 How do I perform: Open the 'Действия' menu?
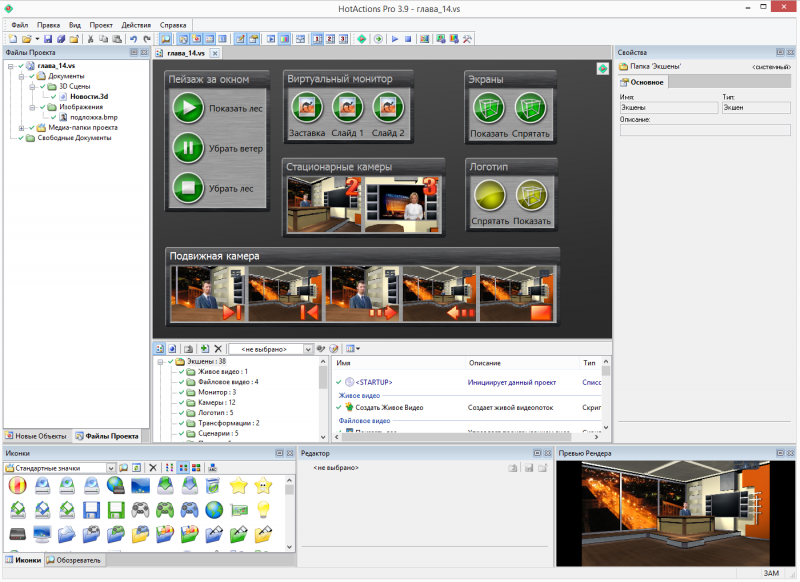pos(136,25)
